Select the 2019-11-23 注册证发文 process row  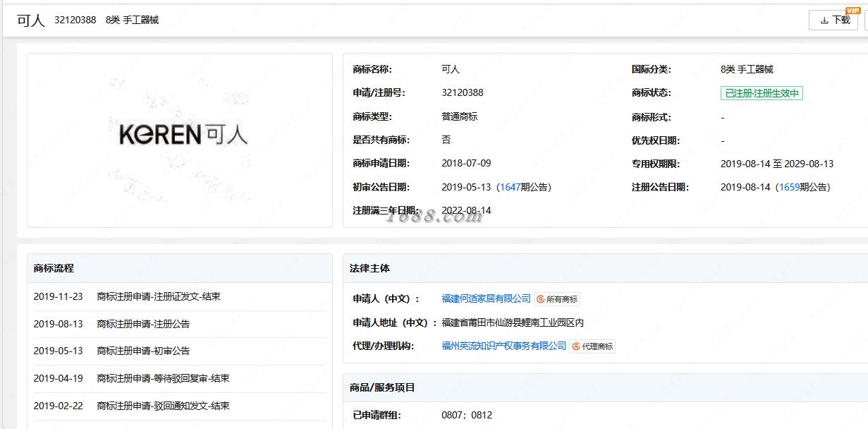coord(180,297)
